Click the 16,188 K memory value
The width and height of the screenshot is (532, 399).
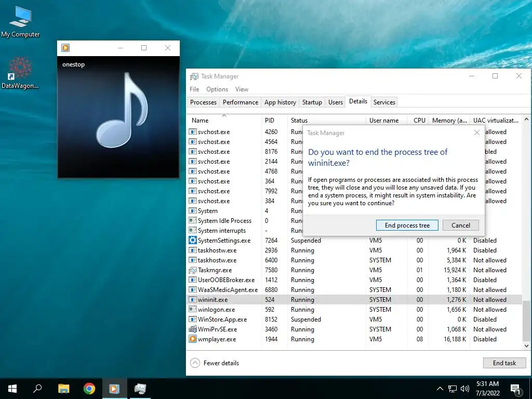[x=455, y=339]
